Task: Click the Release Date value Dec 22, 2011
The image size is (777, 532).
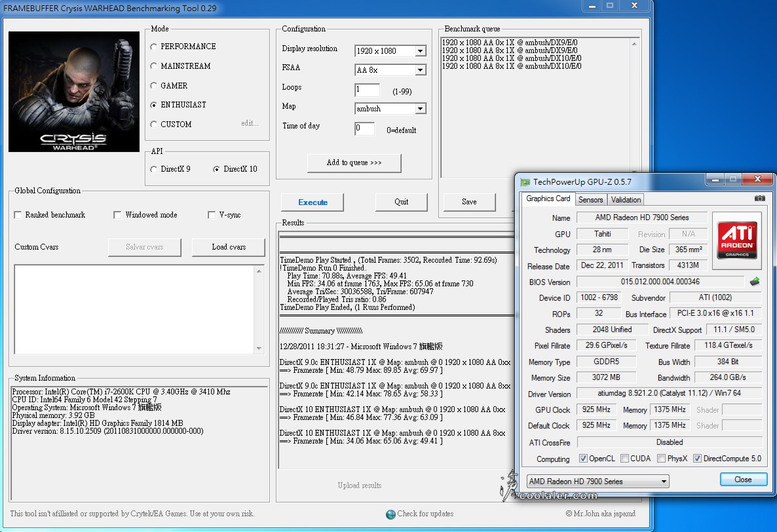Action: tap(602, 265)
